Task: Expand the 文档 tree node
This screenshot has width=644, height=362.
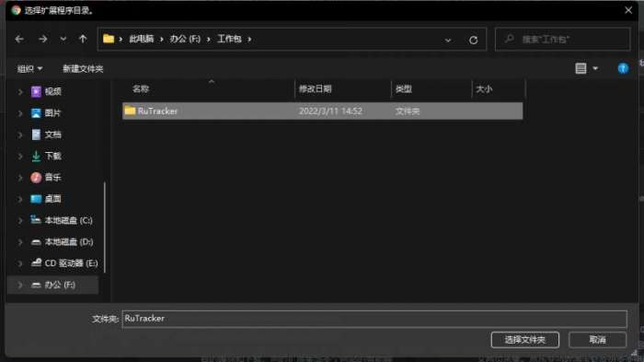Action: tap(19, 134)
